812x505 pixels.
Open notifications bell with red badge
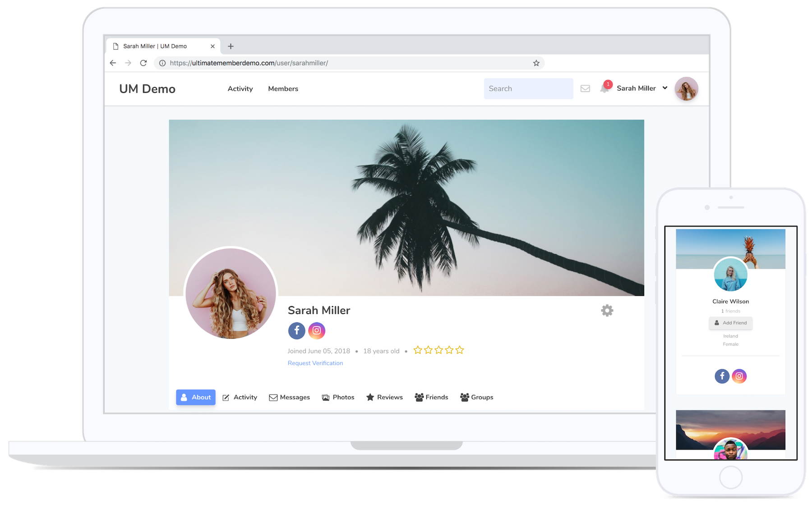point(604,88)
